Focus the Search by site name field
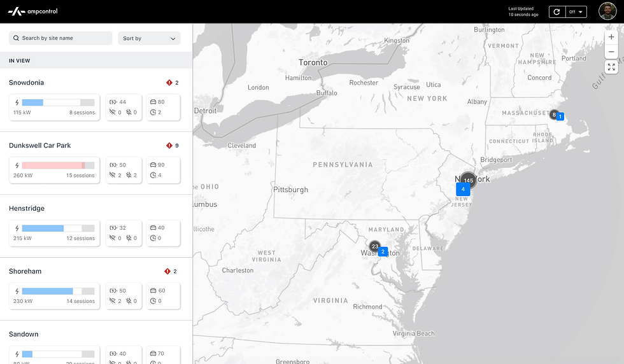The image size is (624, 364). click(60, 38)
